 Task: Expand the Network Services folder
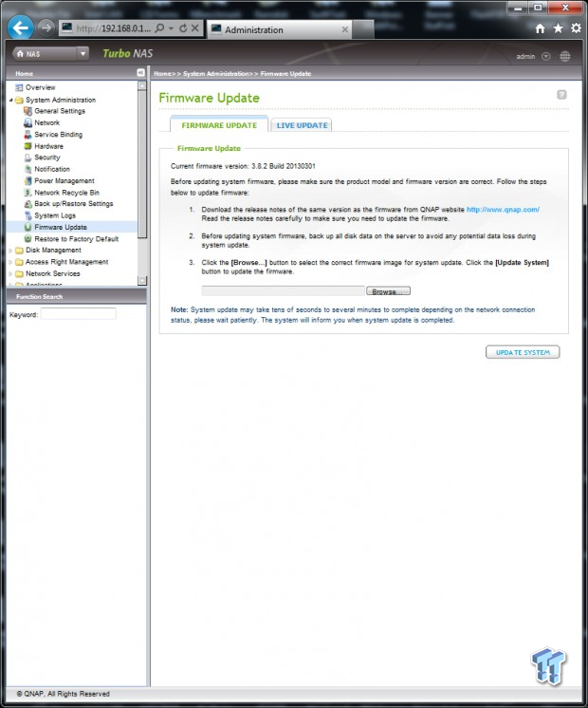(x=10, y=273)
